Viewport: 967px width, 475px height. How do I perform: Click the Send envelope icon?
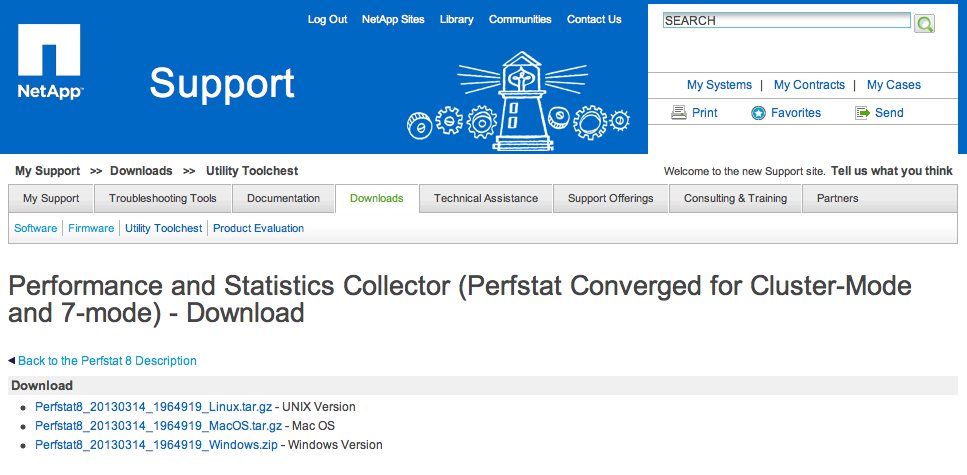point(862,113)
